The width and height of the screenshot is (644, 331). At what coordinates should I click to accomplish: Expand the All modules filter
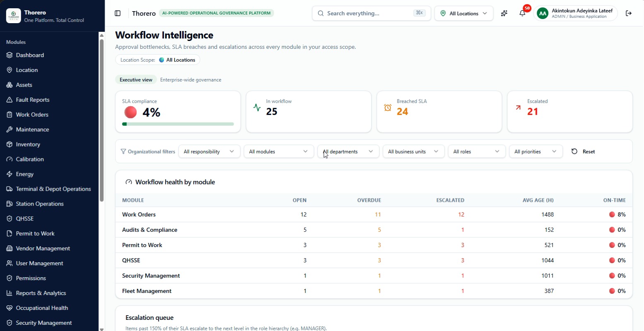click(x=279, y=151)
